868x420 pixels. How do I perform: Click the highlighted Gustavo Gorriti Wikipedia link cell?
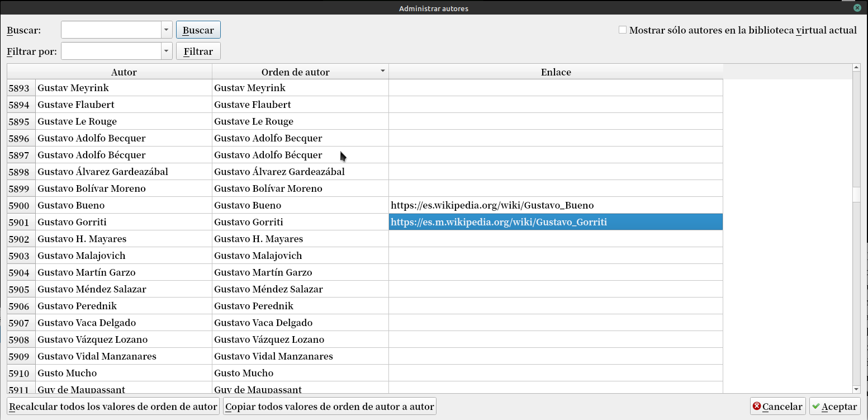556,222
